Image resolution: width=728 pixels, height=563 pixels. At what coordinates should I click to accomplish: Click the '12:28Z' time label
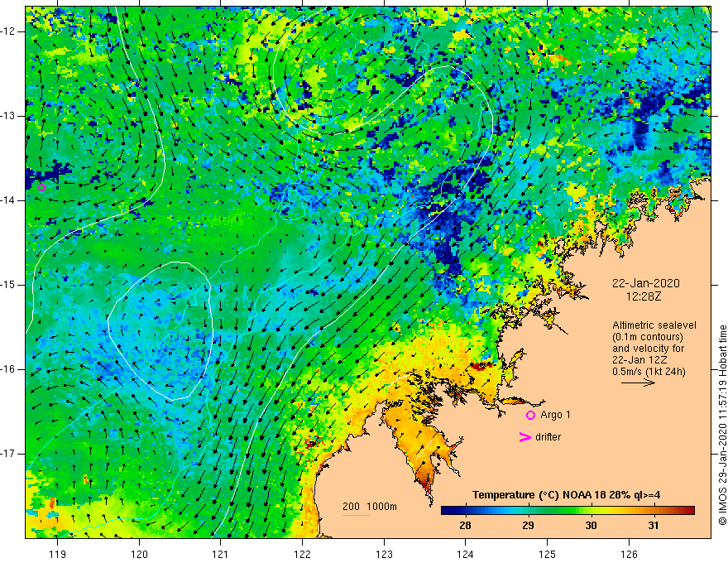click(643, 296)
